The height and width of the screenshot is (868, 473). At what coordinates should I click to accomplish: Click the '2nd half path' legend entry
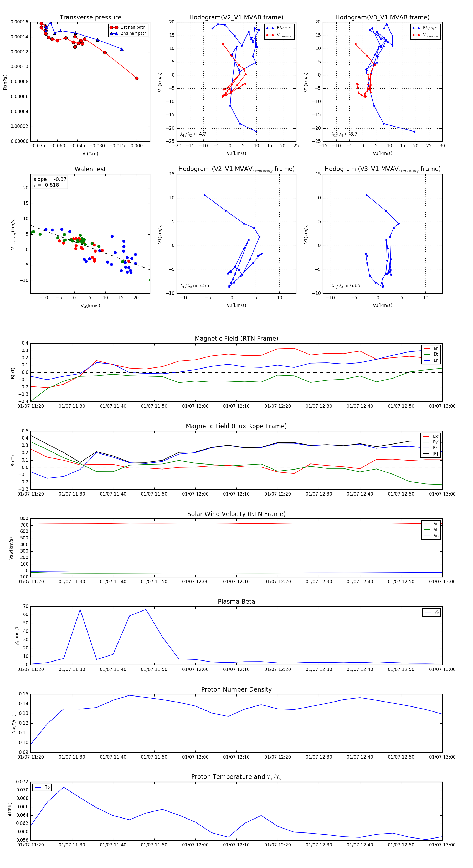pos(128,33)
